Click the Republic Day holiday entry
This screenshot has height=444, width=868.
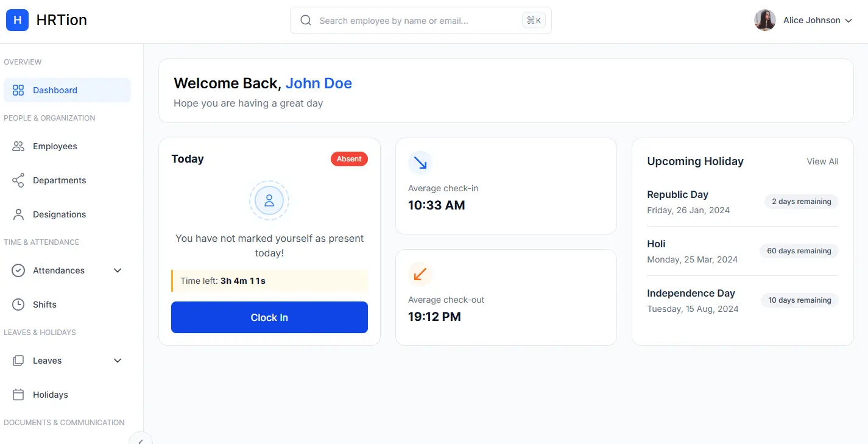pos(743,202)
